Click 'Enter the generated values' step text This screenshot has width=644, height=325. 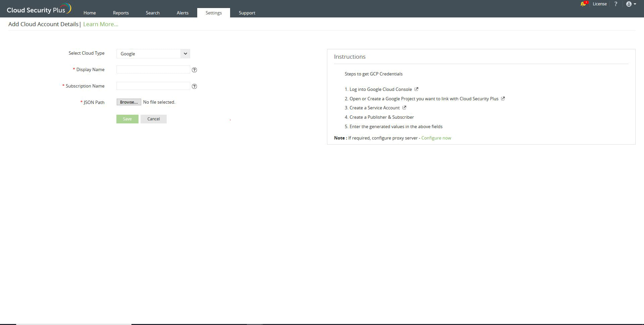tap(396, 126)
